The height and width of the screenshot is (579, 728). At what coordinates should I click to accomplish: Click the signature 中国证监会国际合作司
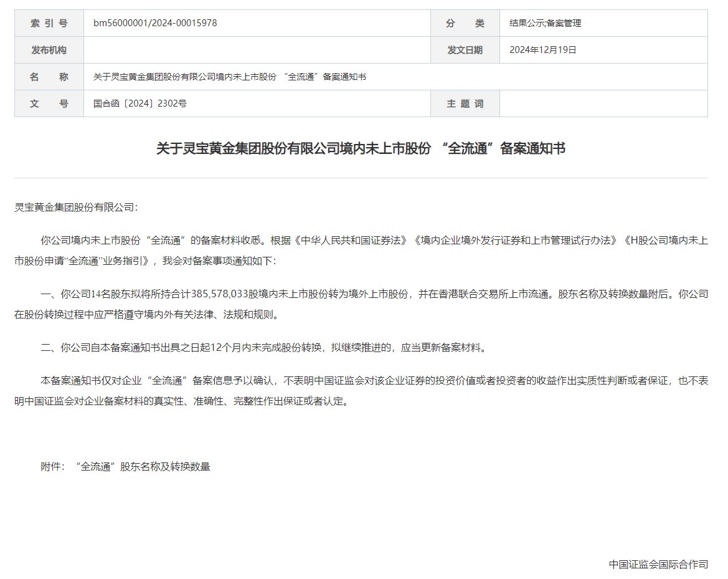(x=658, y=565)
